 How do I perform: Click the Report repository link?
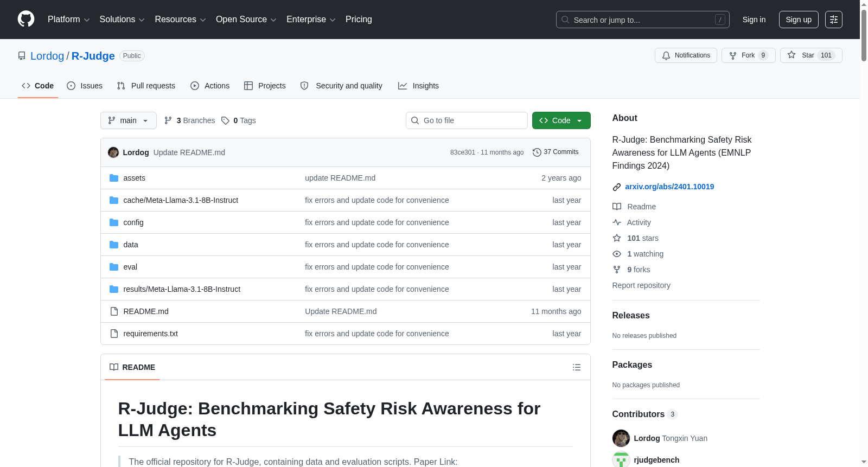coord(641,285)
